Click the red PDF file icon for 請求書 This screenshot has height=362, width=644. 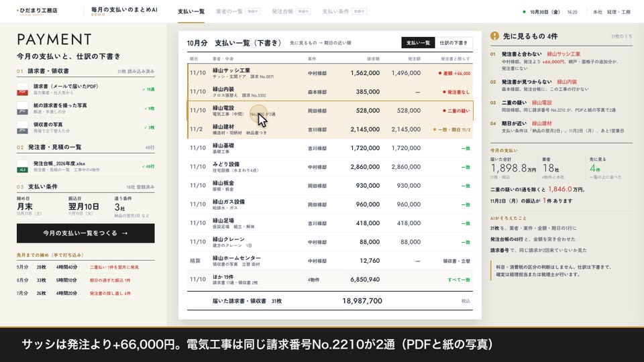[x=22, y=89]
